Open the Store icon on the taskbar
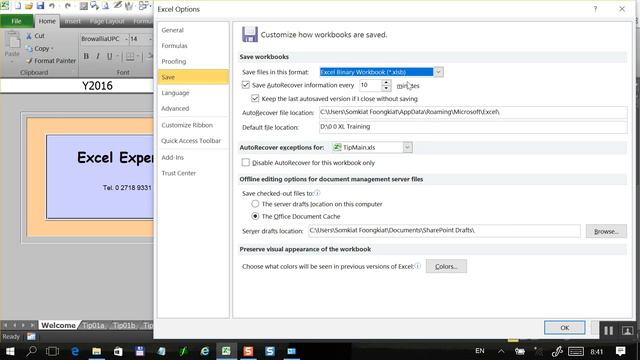This screenshot has width=640, height=360. click(118, 351)
